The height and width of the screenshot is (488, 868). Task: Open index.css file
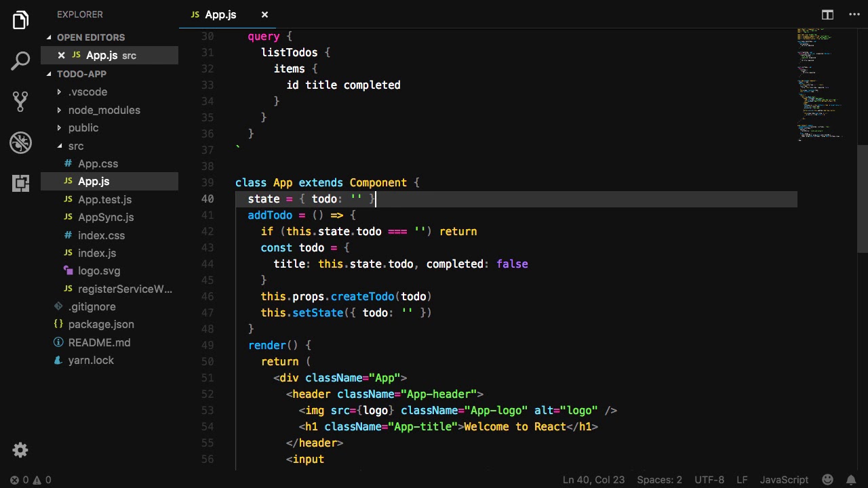(101, 235)
